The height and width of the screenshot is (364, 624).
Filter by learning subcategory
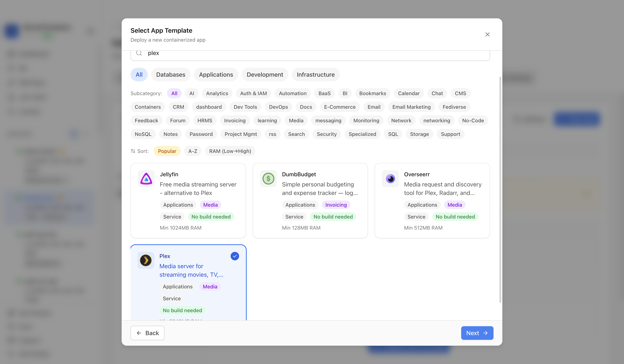(x=267, y=120)
